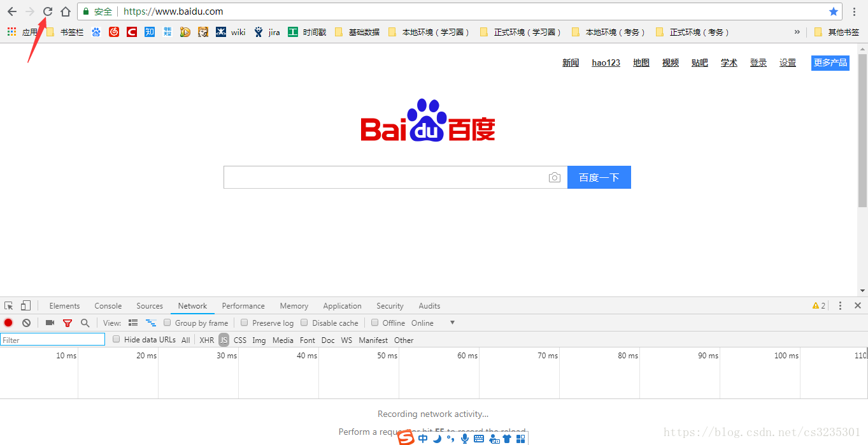Open the jira bookmark

coord(267,32)
